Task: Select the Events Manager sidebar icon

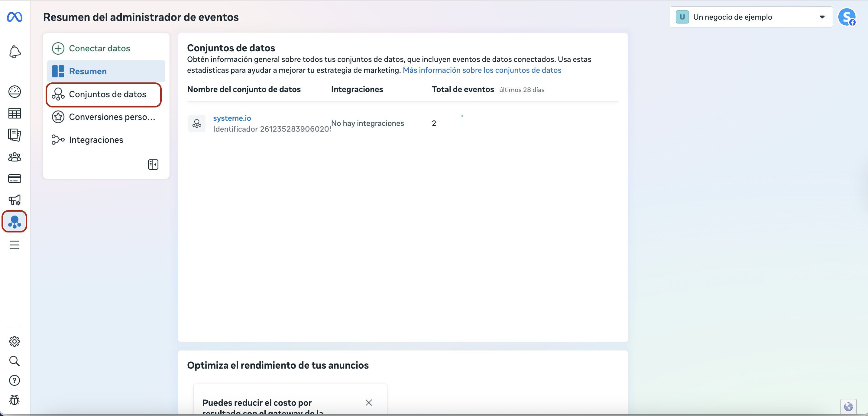Action: coord(15,222)
